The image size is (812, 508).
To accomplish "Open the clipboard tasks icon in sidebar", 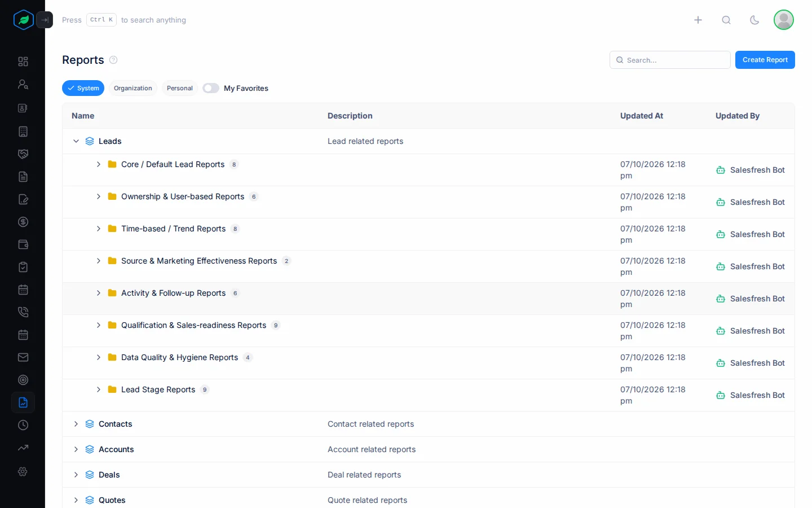I will [x=23, y=267].
